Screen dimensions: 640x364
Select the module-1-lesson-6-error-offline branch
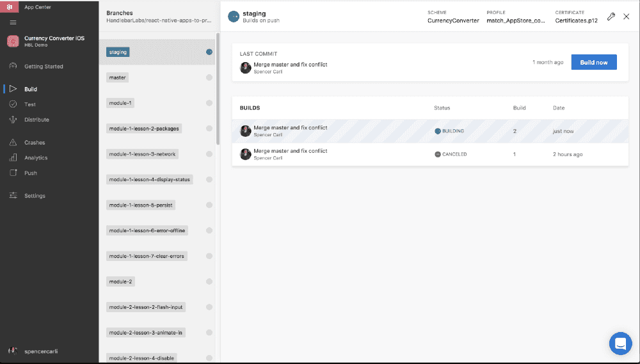click(147, 230)
